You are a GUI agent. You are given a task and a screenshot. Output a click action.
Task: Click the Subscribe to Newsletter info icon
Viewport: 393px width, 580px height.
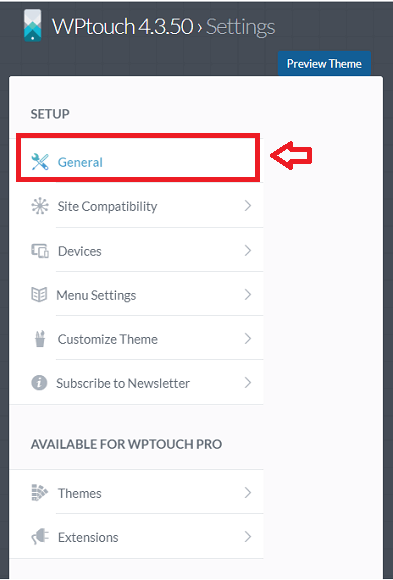point(39,382)
